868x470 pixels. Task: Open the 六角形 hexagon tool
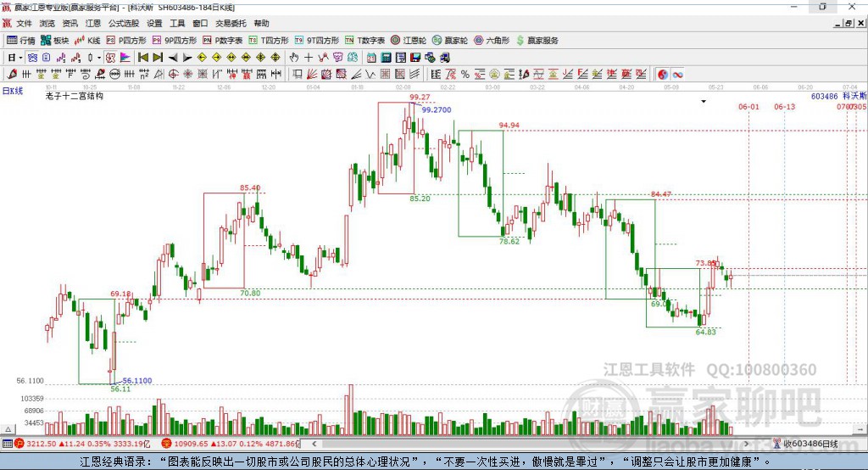(492, 41)
